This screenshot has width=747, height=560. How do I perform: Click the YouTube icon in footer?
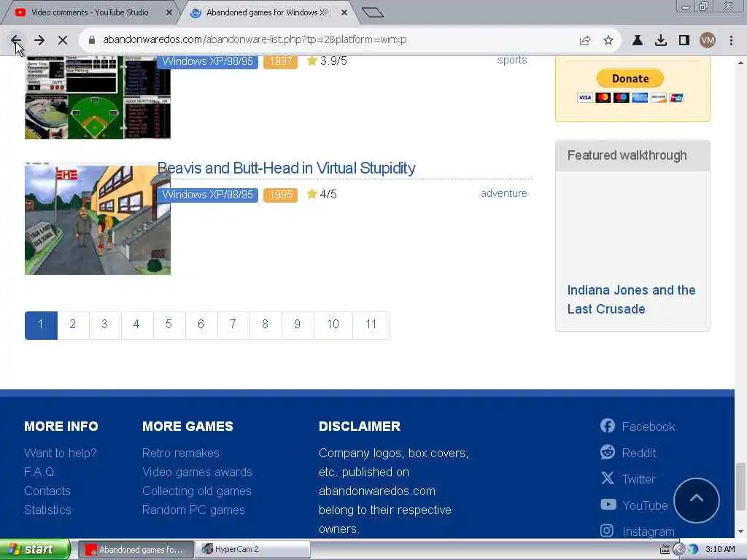608,504
